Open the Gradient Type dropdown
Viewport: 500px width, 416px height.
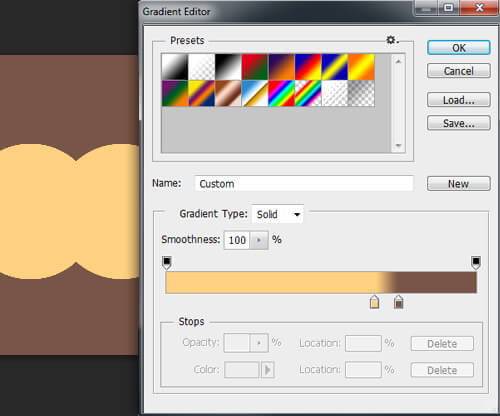(277, 214)
